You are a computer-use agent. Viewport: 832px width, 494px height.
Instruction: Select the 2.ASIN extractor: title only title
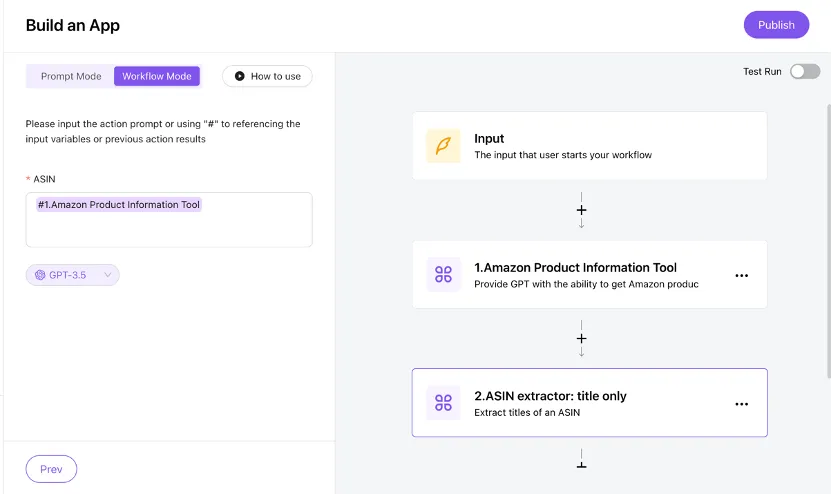(x=550, y=396)
